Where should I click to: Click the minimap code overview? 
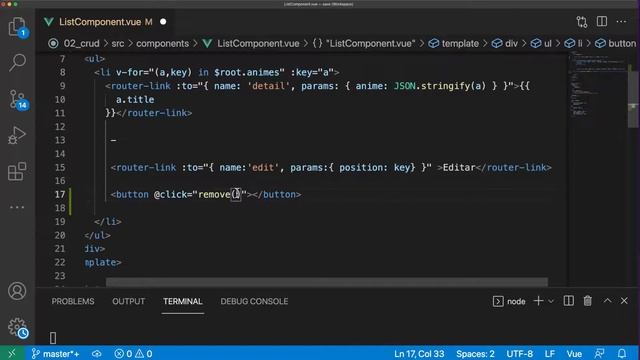pyautogui.click(x=597, y=84)
